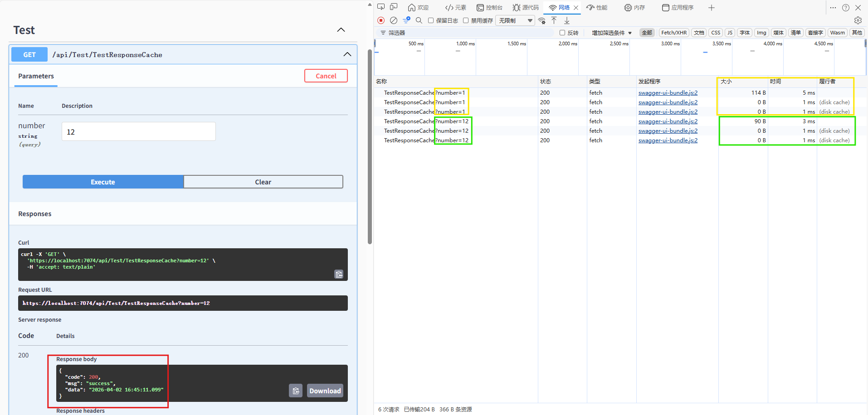Check the 反转 filter checkbox
Image resolution: width=868 pixels, height=415 pixels.
click(x=562, y=33)
